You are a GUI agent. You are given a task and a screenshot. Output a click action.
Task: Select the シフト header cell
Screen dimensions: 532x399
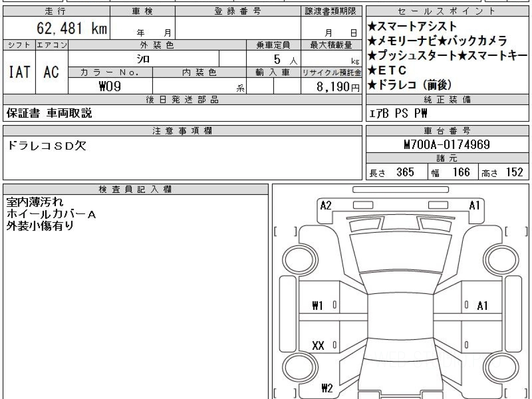coord(19,45)
